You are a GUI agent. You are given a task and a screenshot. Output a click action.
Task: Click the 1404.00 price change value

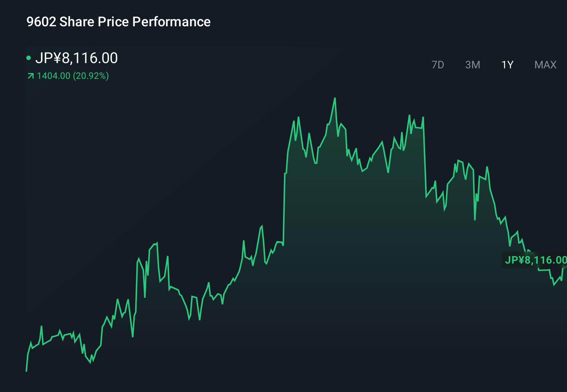pos(54,76)
